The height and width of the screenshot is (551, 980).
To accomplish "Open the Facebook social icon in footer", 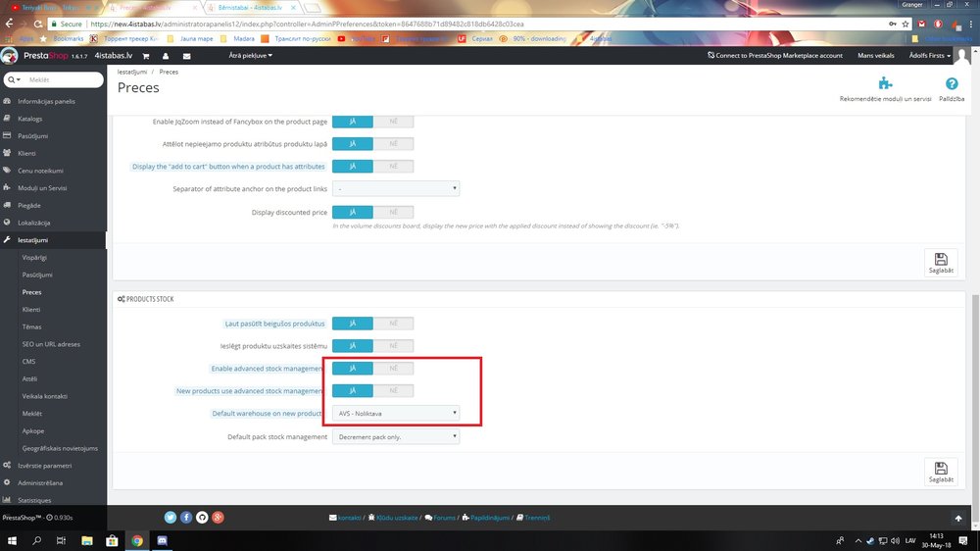I will coord(186,518).
